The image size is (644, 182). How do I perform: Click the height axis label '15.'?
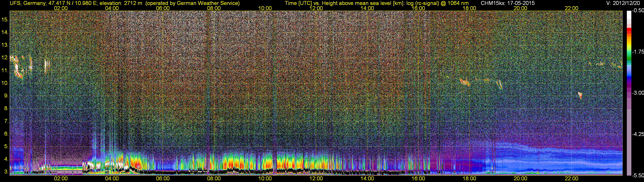[5, 19]
